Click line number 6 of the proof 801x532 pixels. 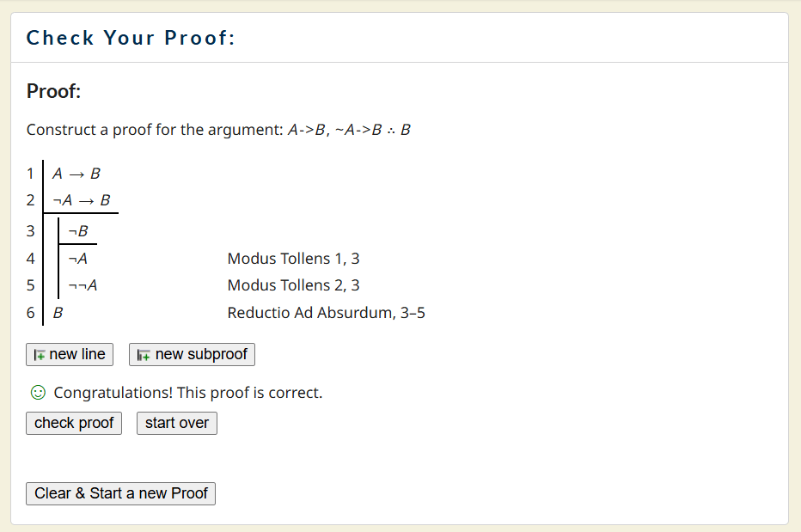tap(31, 313)
